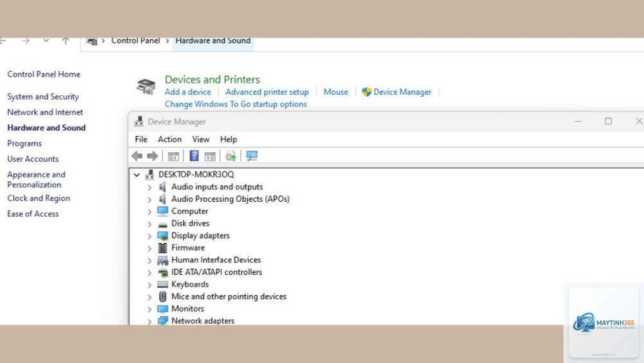Go back with Control Panel back arrow
Image resolution: width=644 pixels, height=363 pixels.
[x=3, y=41]
